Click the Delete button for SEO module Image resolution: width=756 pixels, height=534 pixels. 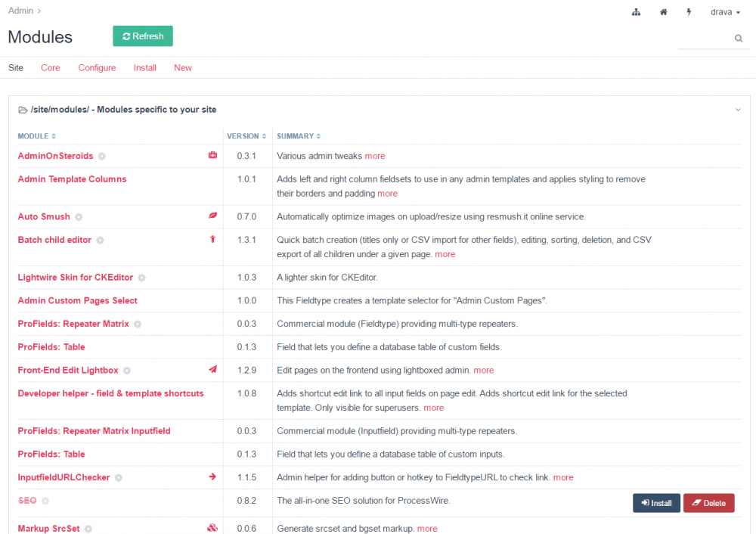click(x=708, y=502)
